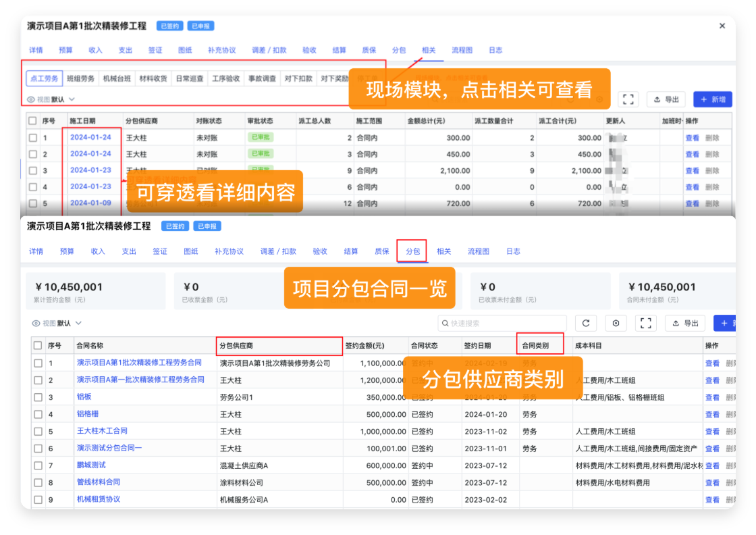Open 王大柱木工合同 contract link

(x=102, y=431)
